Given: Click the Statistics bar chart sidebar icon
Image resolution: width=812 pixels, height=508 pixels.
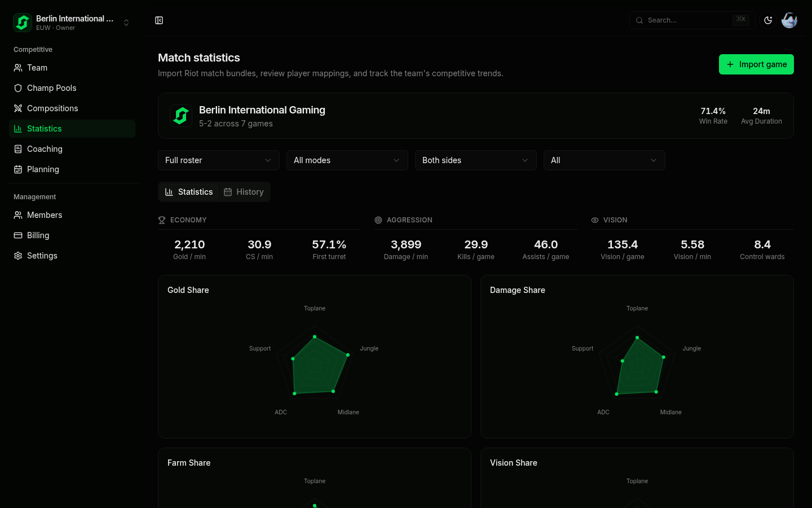Looking at the screenshot, I should (18, 129).
